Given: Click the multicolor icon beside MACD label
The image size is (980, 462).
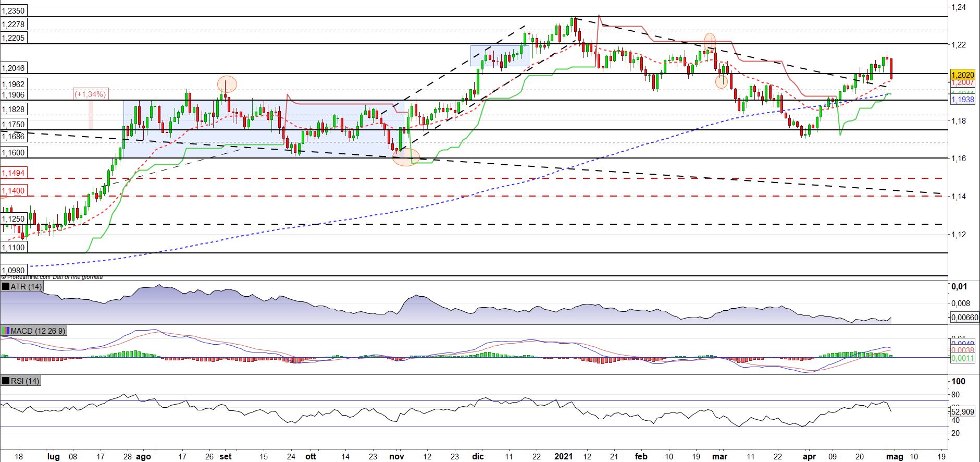Looking at the screenshot, I should tap(6, 331).
